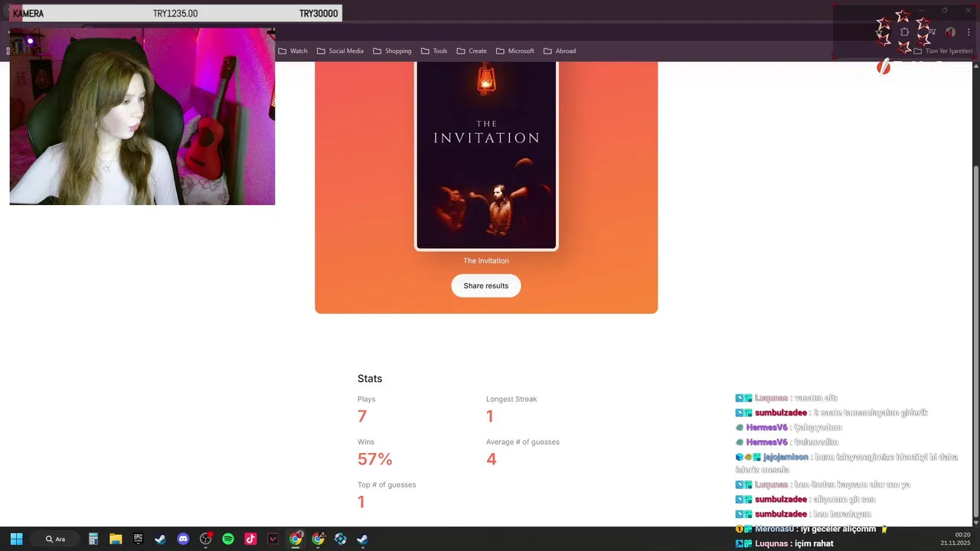Open the Tools bookmarks folder

pos(434,51)
